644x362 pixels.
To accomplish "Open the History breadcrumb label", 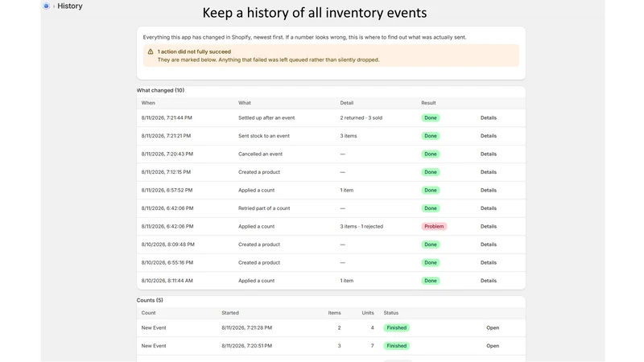I will point(70,6).
